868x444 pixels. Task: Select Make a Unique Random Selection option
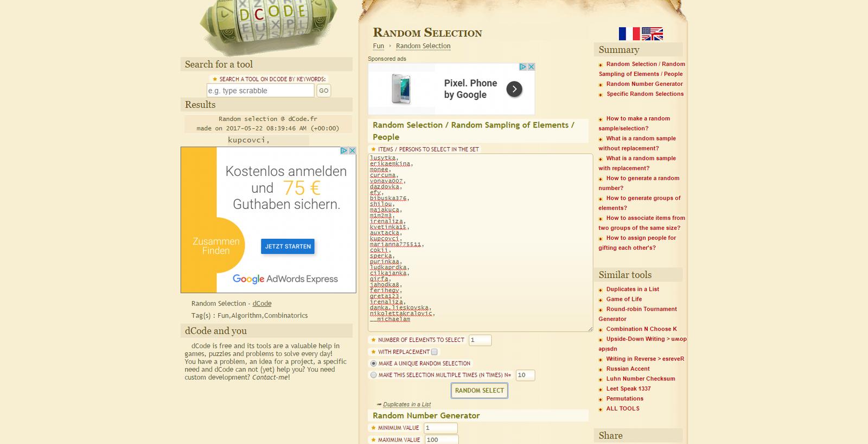click(x=373, y=364)
